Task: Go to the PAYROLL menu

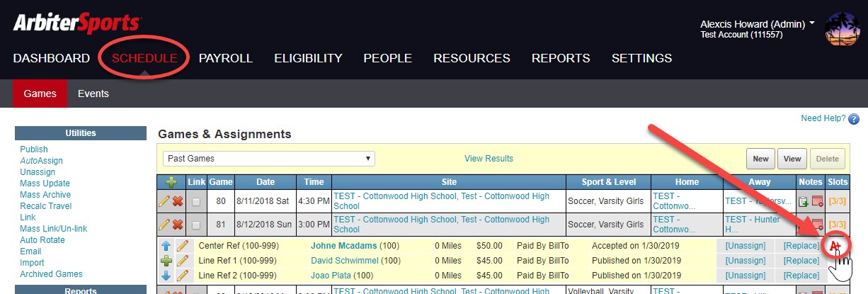Action: click(x=225, y=58)
